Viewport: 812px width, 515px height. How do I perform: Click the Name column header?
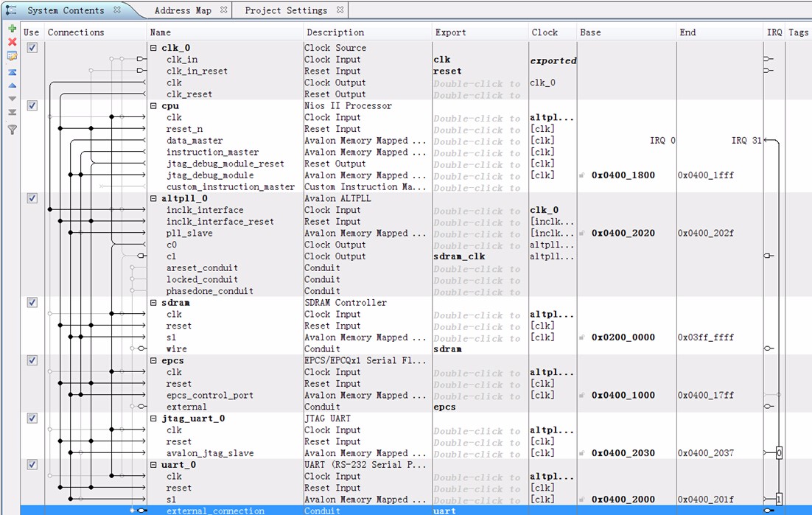[161, 32]
